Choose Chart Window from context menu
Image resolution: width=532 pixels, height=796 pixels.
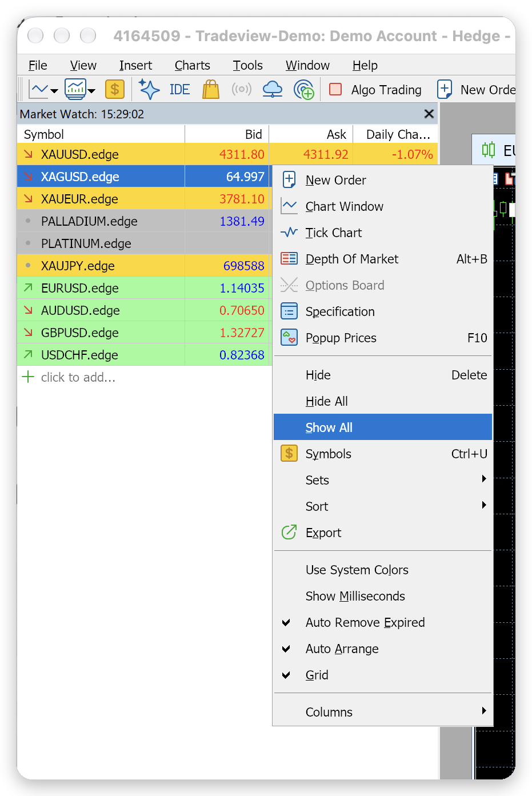[x=383, y=206]
